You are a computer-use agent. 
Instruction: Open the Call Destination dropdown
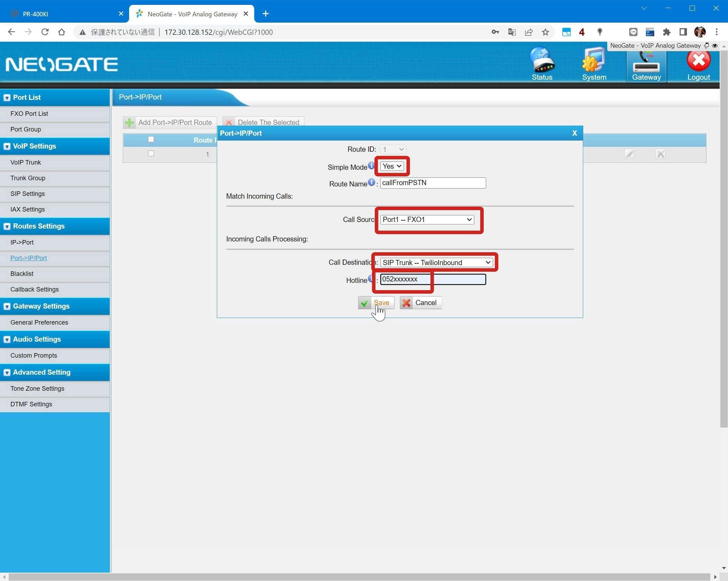point(436,262)
